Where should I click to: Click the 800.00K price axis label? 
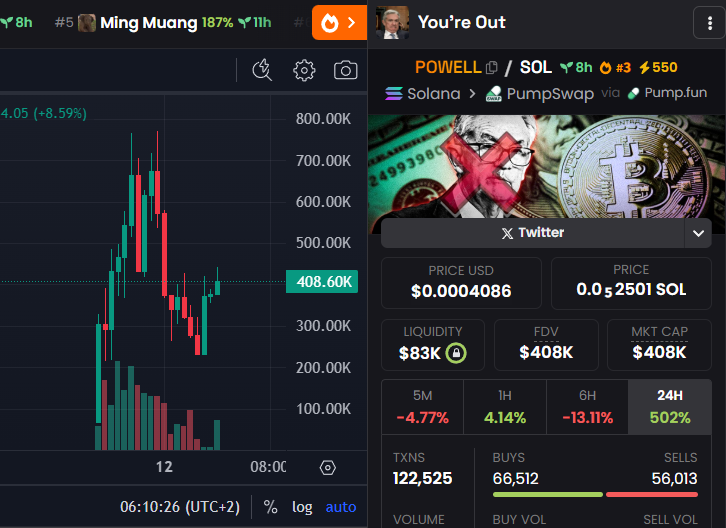[323, 119]
